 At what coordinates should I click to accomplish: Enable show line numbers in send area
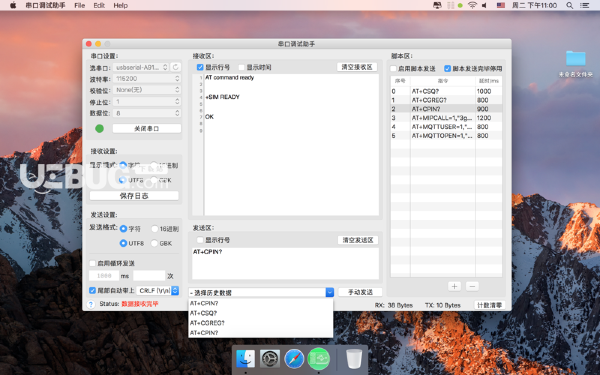[200, 240]
